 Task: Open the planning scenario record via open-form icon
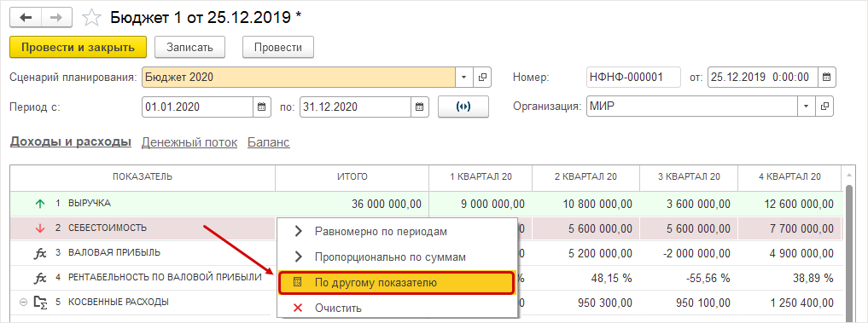click(x=482, y=78)
